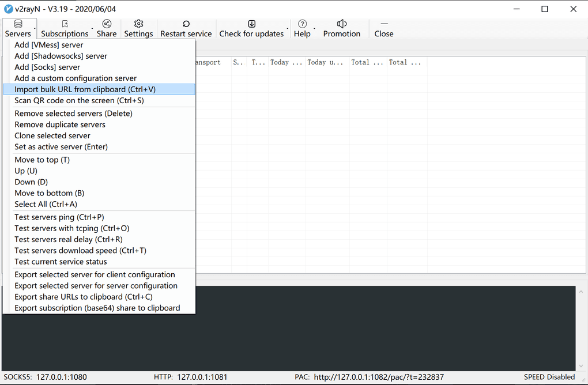Click the 'ansport' column header
This screenshot has width=588, height=385.
point(213,62)
